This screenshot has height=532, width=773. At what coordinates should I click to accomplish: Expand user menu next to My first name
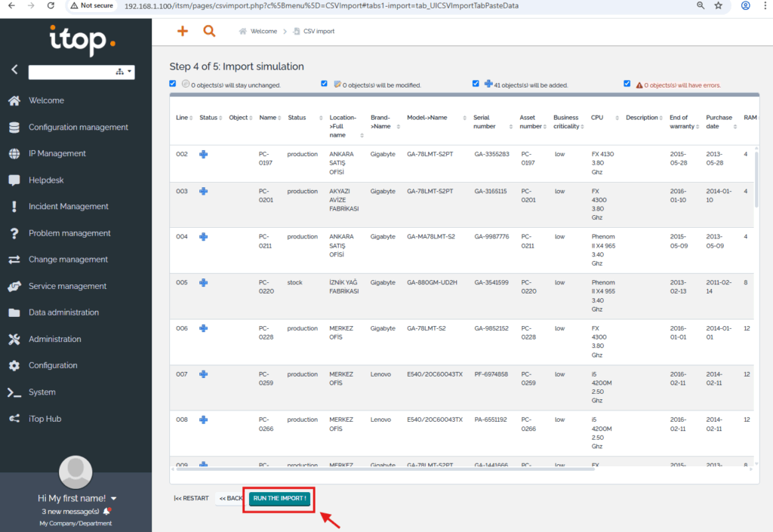click(x=114, y=499)
